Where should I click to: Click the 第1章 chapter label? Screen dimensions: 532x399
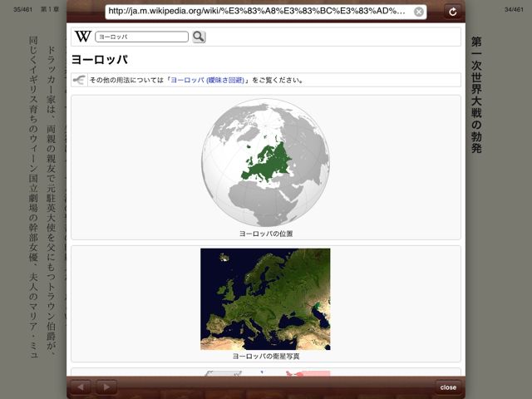coord(50,9)
